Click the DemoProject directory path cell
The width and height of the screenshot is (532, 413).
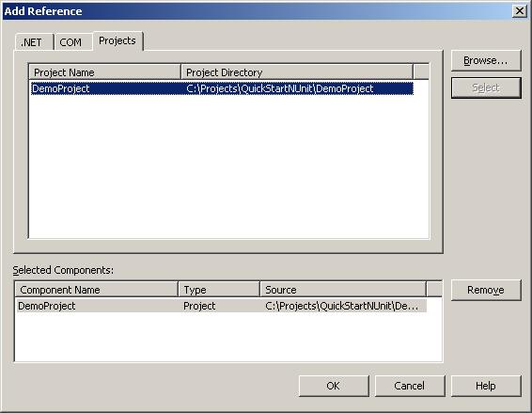coord(280,88)
